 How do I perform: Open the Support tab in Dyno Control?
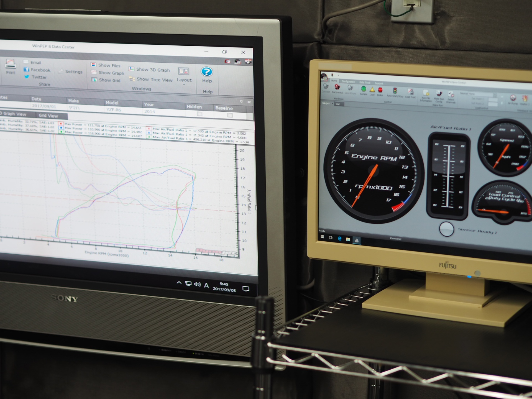point(379,83)
